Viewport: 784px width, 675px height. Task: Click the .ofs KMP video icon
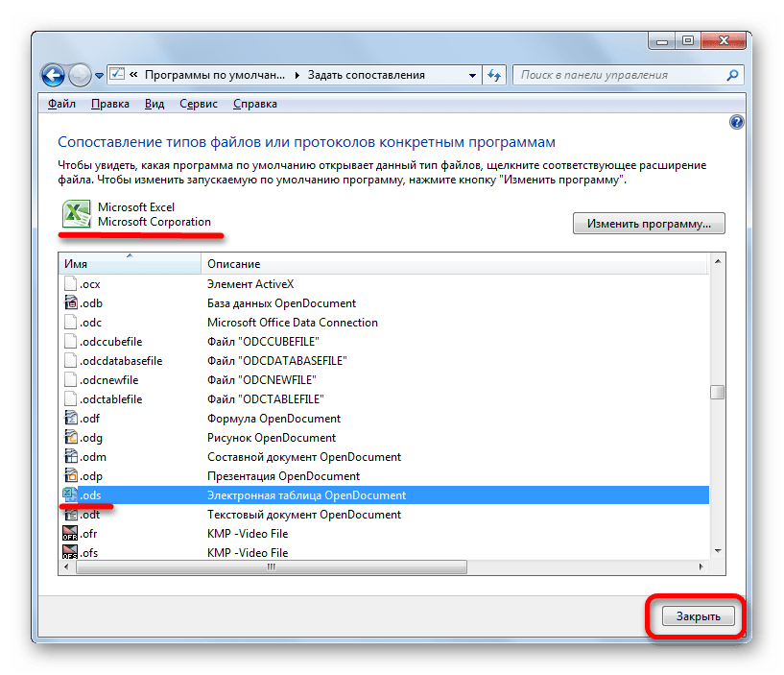click(x=70, y=552)
